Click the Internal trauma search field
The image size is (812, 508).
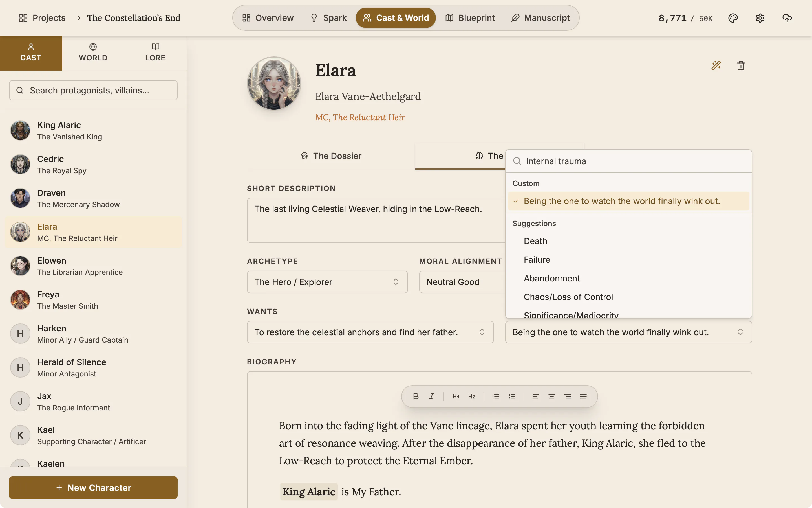coord(628,161)
